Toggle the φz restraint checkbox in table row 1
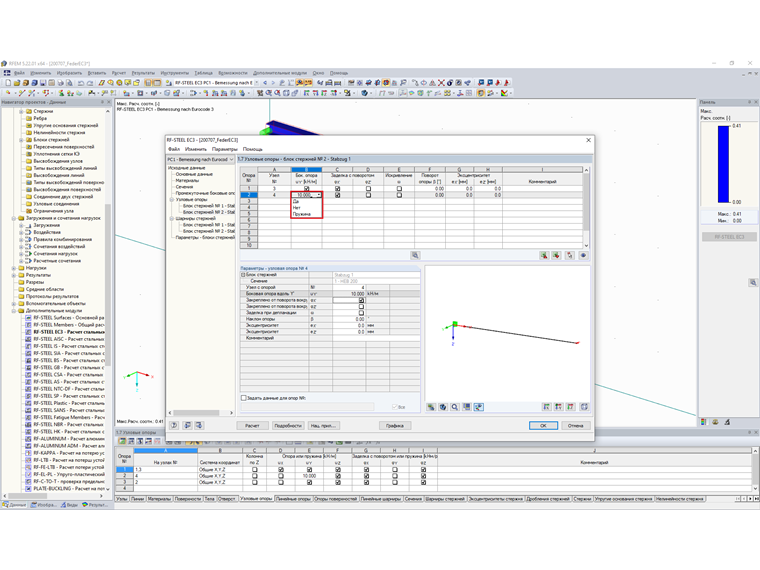This screenshot has width=760, height=570. pyautogui.click(x=368, y=189)
